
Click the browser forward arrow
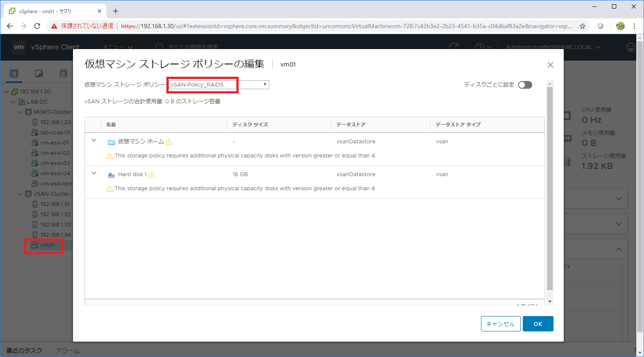tap(23, 26)
